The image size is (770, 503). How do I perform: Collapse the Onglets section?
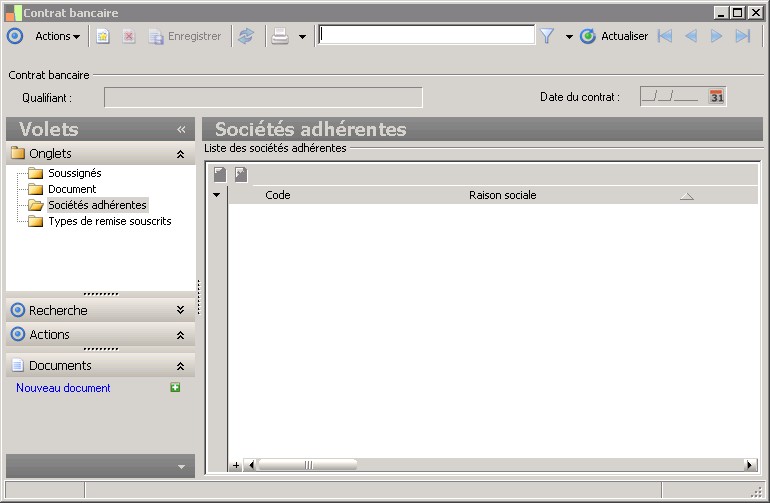point(180,154)
